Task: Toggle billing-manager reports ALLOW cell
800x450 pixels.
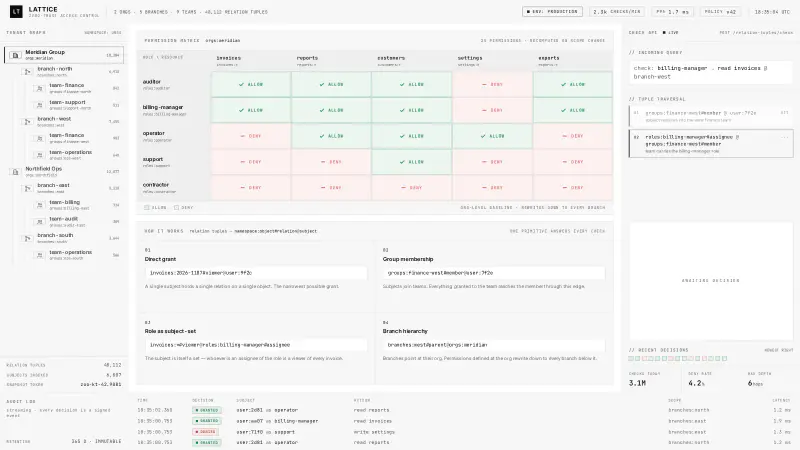Action: 331,110
